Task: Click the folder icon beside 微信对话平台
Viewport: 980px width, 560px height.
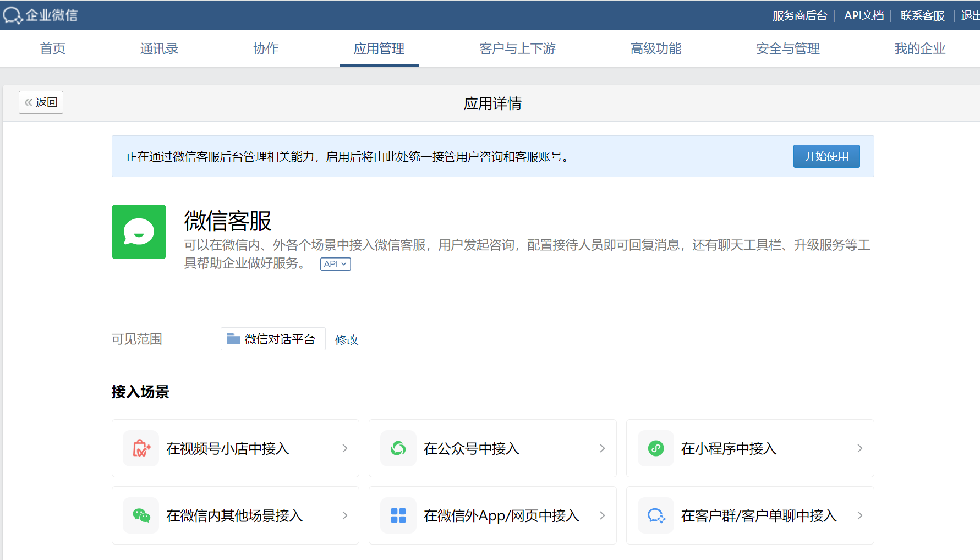Action: click(x=233, y=339)
